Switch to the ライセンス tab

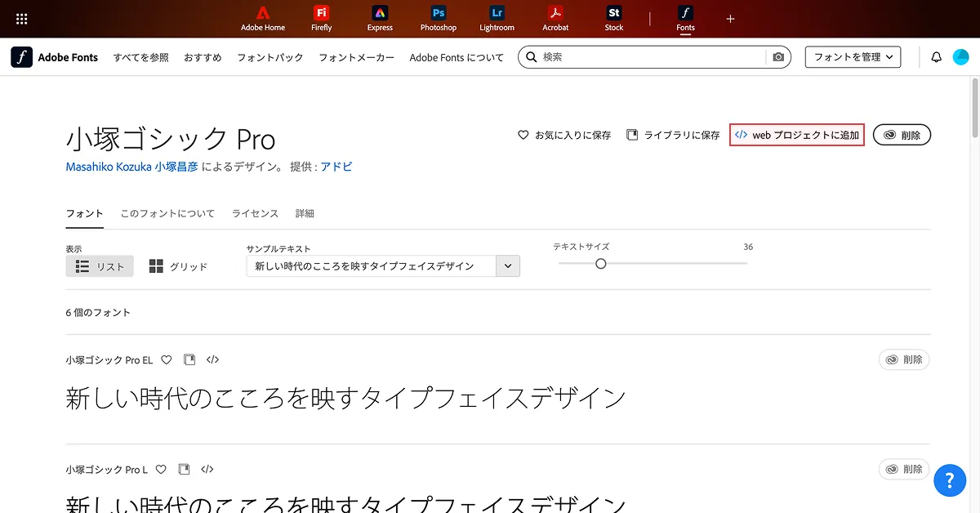tap(255, 213)
